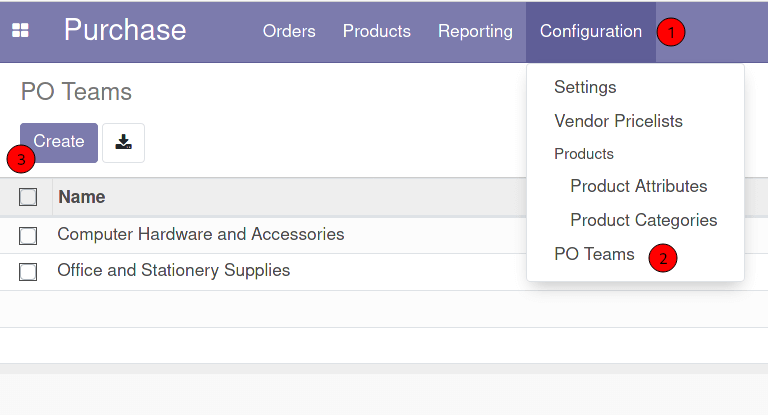Select Product Categories menu entry
This screenshot has height=415, width=768.
coord(643,220)
